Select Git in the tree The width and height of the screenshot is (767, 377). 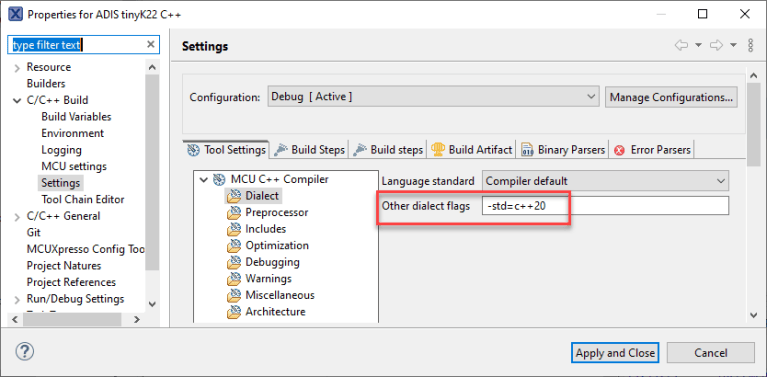34,233
